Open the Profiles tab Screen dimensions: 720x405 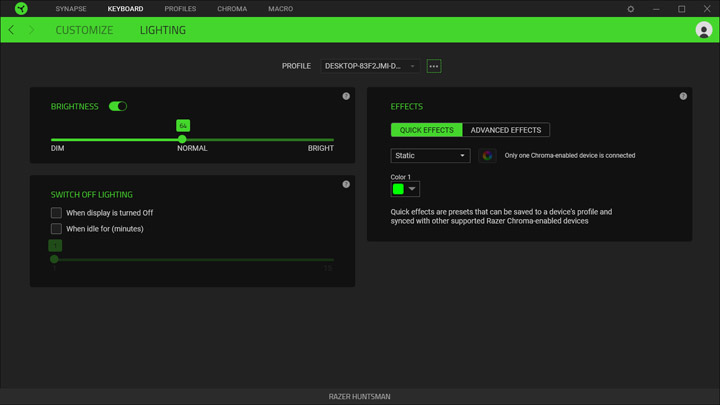tap(180, 9)
